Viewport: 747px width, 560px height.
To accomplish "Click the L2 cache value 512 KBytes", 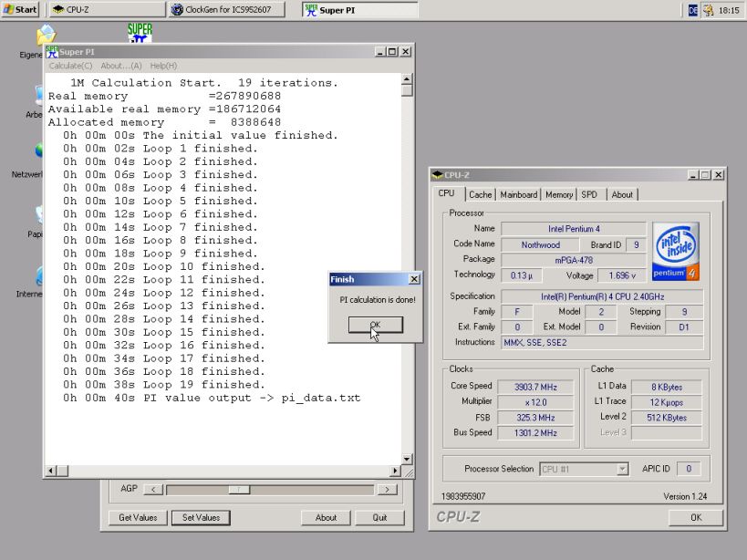I will pos(667,418).
